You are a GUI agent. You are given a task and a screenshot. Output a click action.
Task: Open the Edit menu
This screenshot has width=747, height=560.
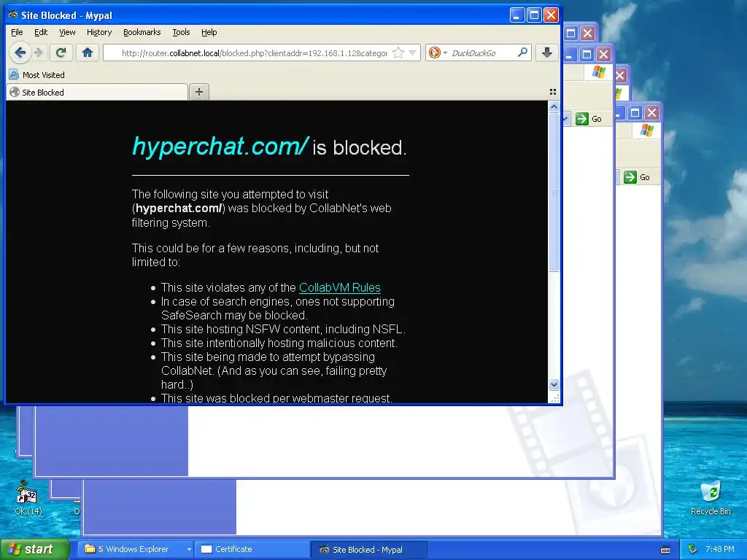coord(41,32)
